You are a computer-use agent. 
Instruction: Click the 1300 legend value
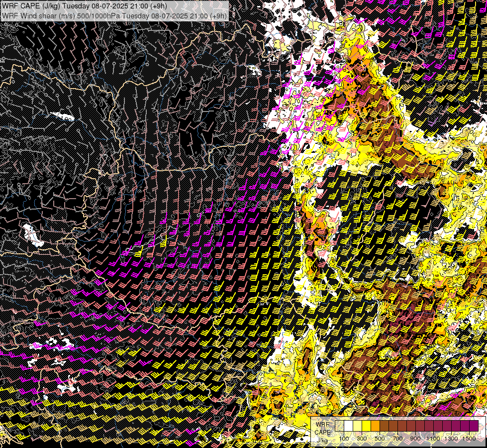point(451,439)
